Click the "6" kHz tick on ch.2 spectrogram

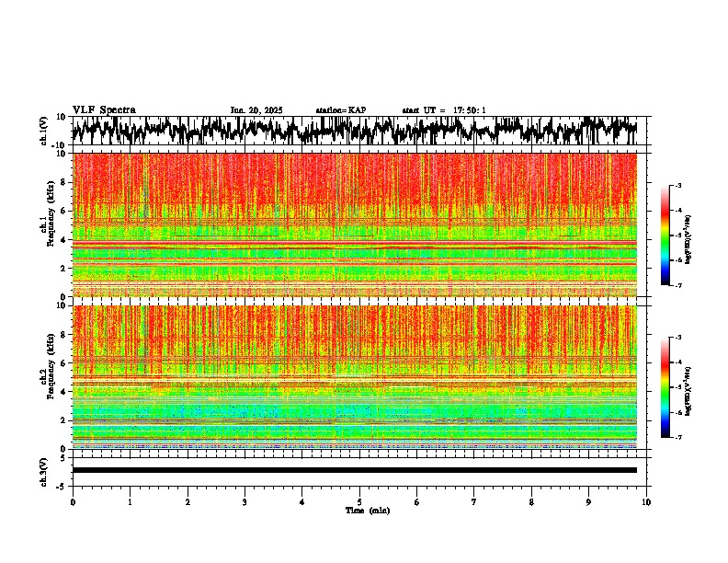click(63, 363)
